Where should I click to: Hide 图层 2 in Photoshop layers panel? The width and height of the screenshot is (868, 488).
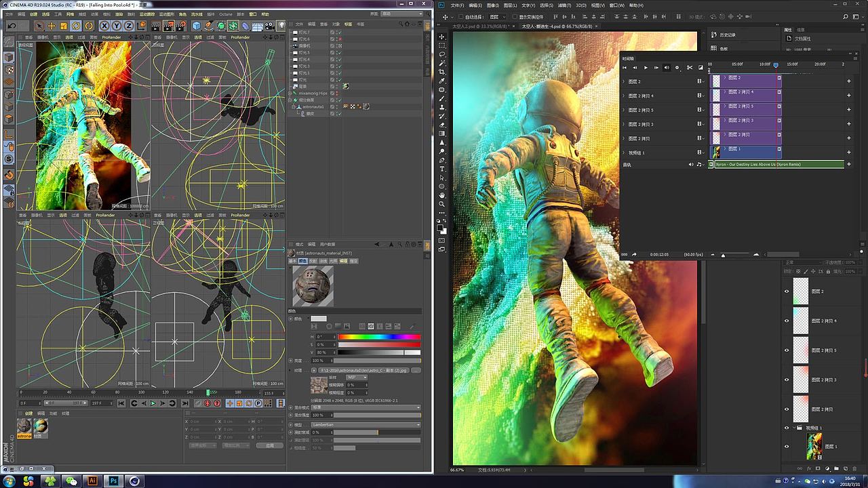[x=787, y=291]
